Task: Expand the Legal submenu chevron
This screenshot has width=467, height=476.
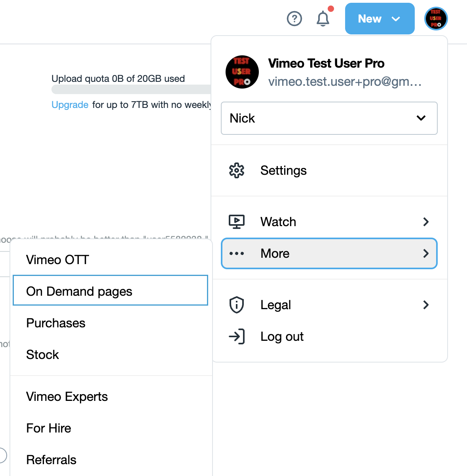Action: (x=426, y=305)
